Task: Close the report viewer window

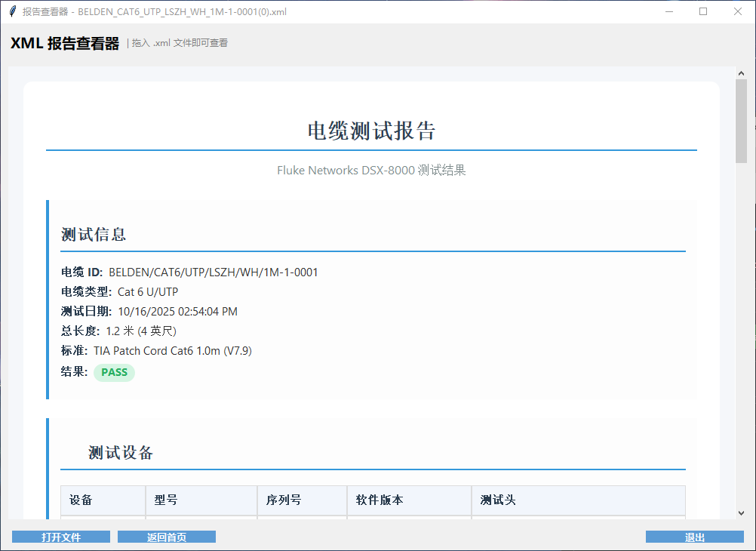Action: (738, 11)
